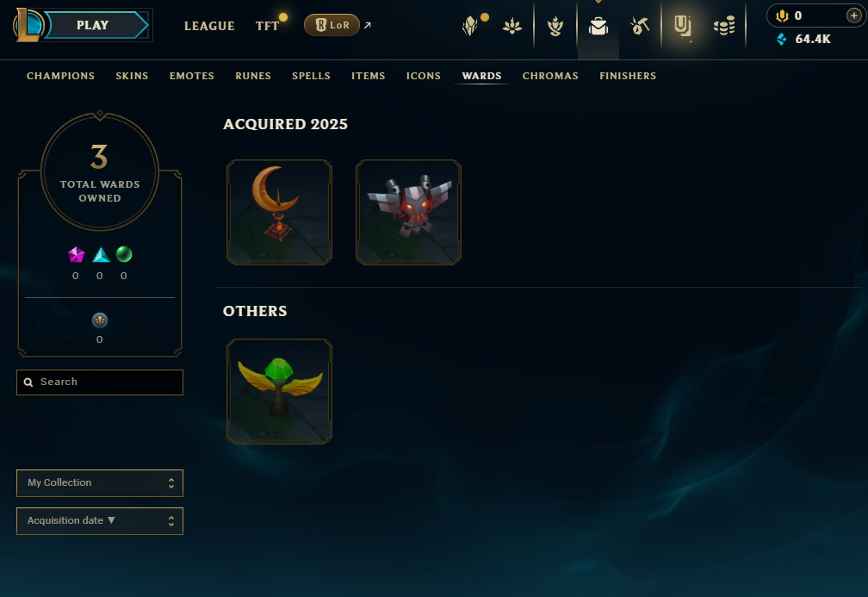Open the trophy laurel icon

555,26
